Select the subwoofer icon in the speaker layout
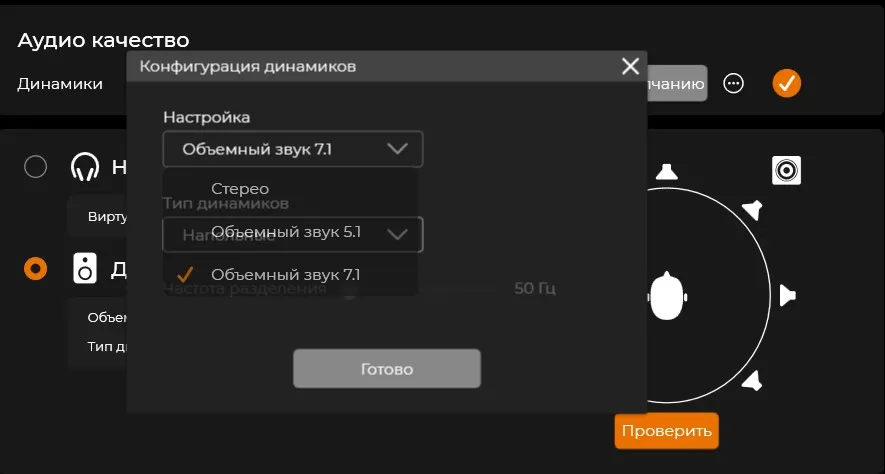 point(786,170)
